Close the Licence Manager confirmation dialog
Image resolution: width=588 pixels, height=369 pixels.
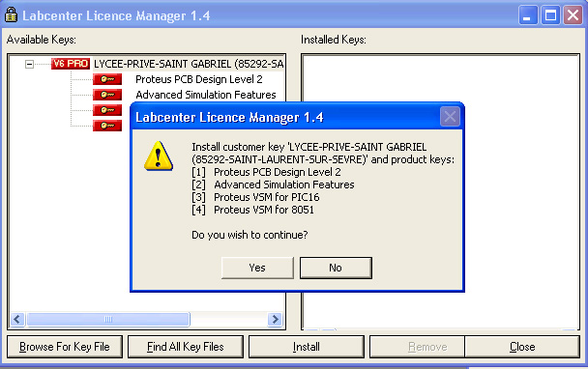pos(450,117)
